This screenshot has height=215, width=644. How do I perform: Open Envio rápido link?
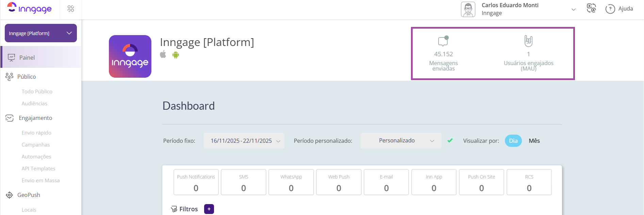(x=36, y=133)
